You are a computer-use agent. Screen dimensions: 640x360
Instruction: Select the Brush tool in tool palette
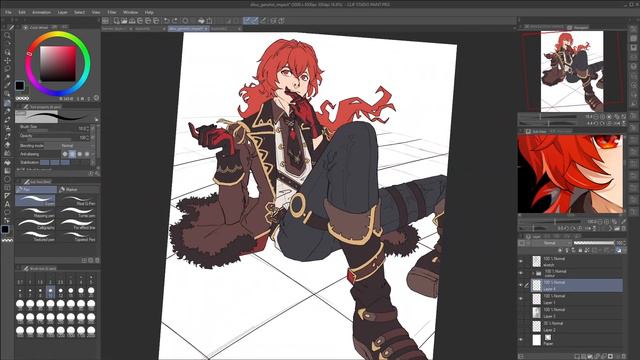click(7, 120)
